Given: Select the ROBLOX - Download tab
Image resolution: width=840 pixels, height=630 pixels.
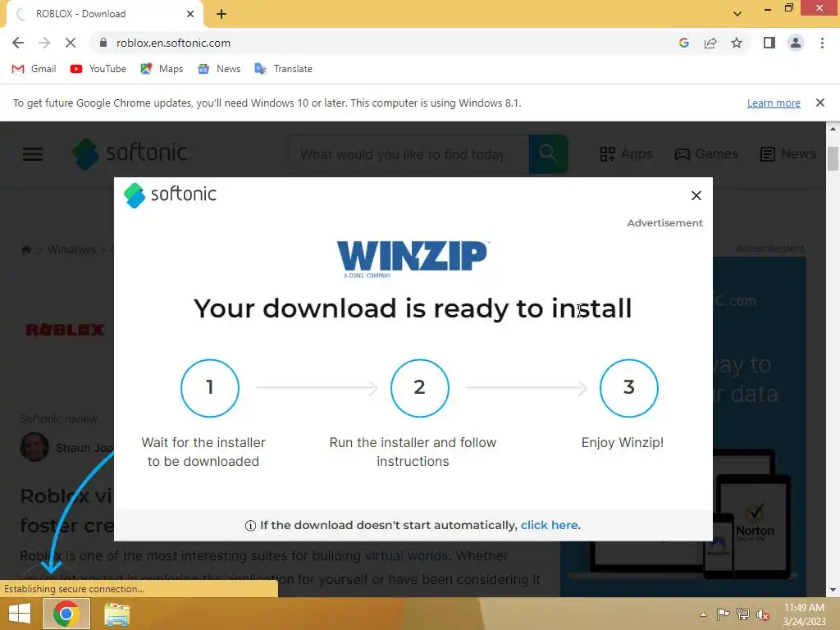Looking at the screenshot, I should point(104,14).
